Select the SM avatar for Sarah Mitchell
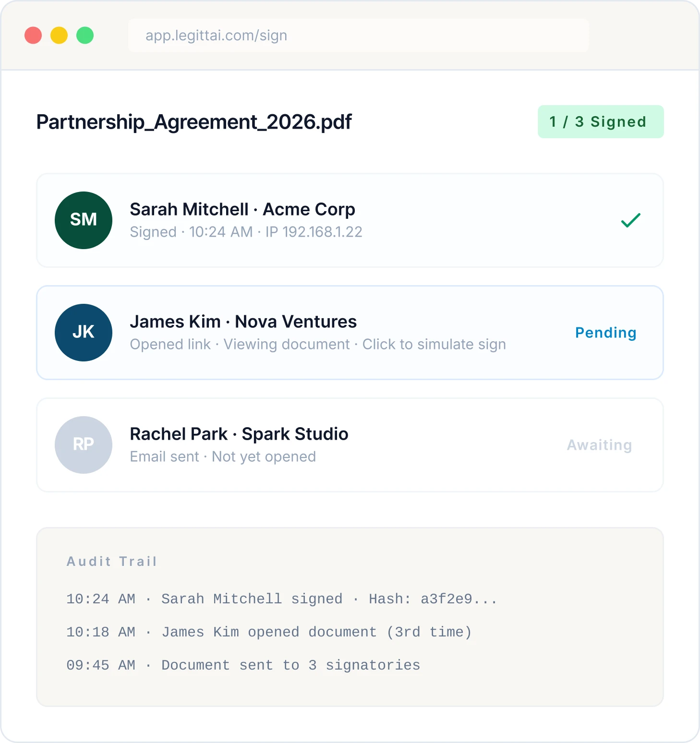The width and height of the screenshot is (700, 743). pos(84,220)
